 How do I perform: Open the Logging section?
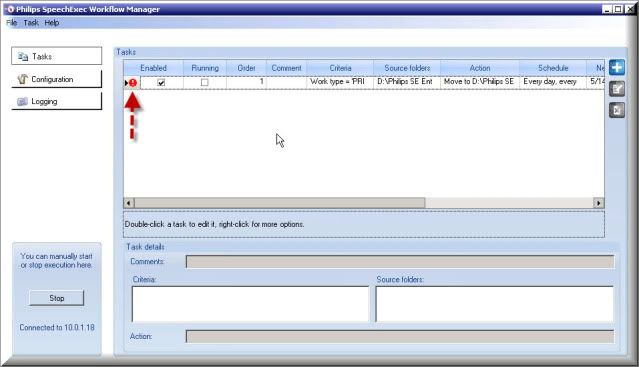(x=56, y=101)
